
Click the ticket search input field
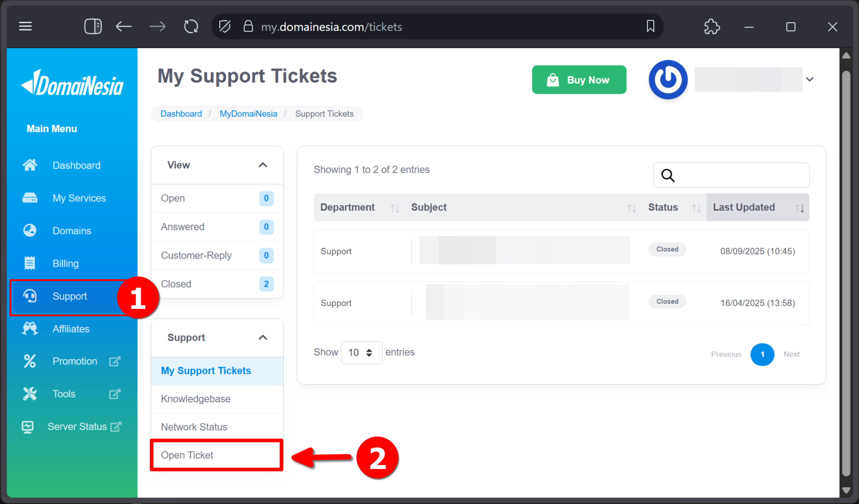[731, 175]
